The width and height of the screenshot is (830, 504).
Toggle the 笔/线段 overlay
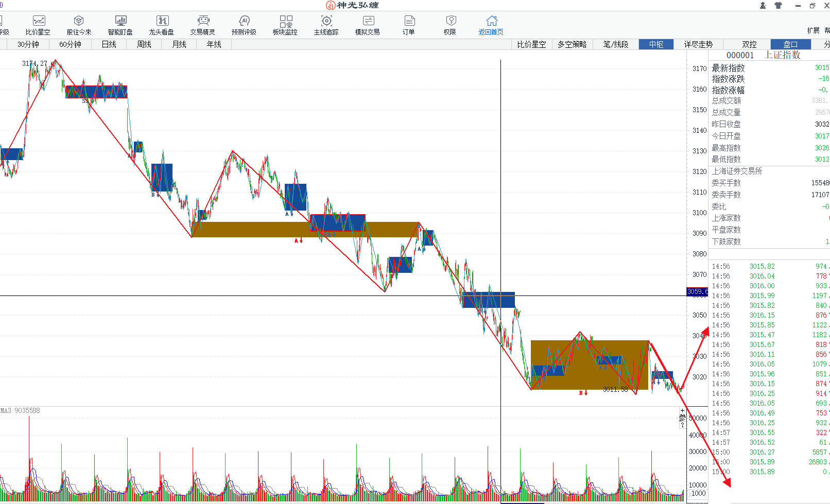click(x=616, y=44)
